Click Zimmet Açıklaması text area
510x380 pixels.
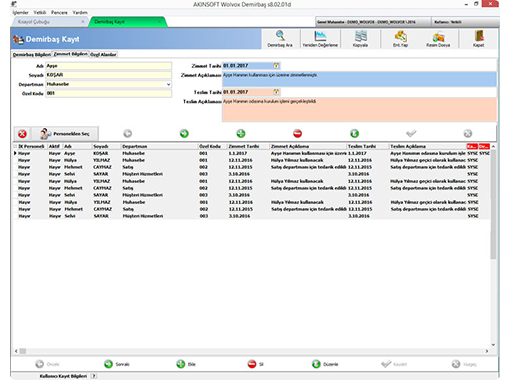tap(359, 79)
